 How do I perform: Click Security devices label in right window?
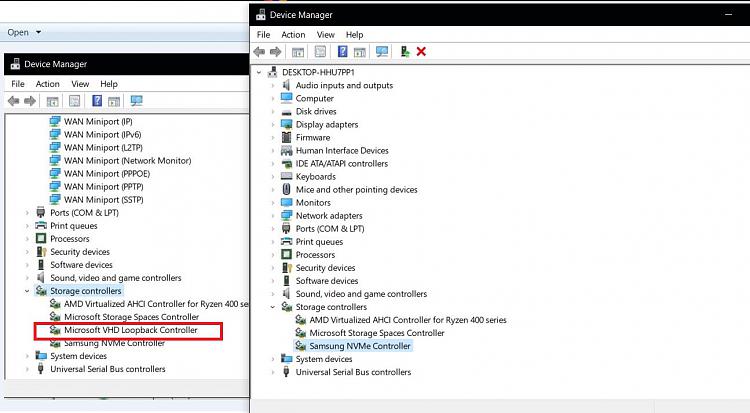[325, 268]
